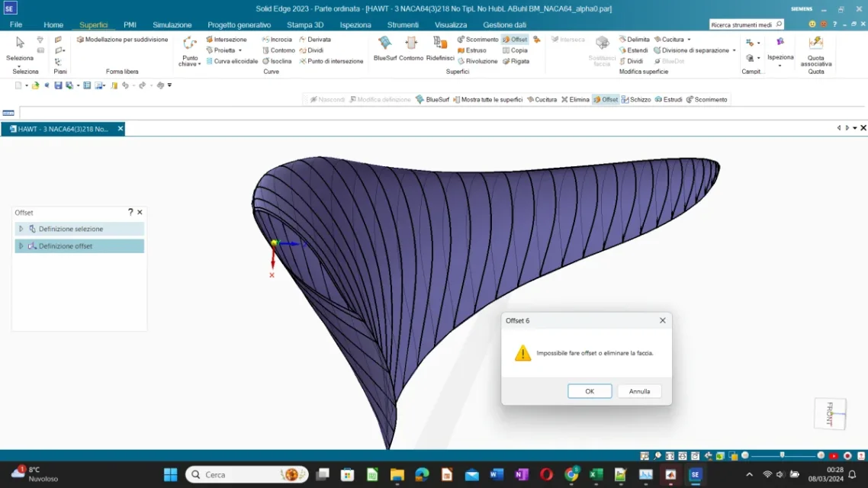The image size is (868, 488).
Task: Select the BlueSurf tool in the ribbon
Action: (384, 48)
